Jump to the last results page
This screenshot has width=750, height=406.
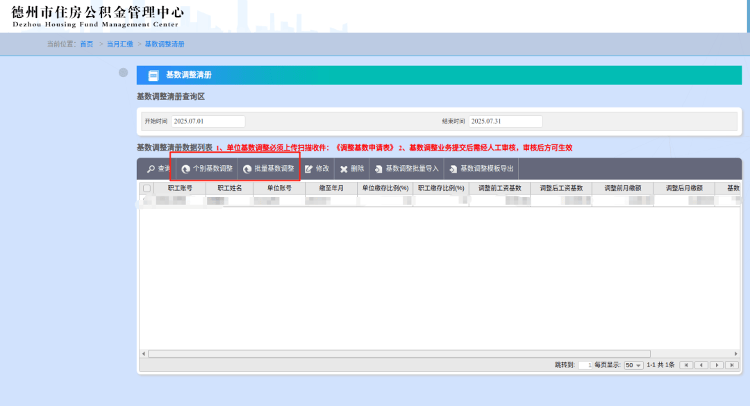[730, 365]
